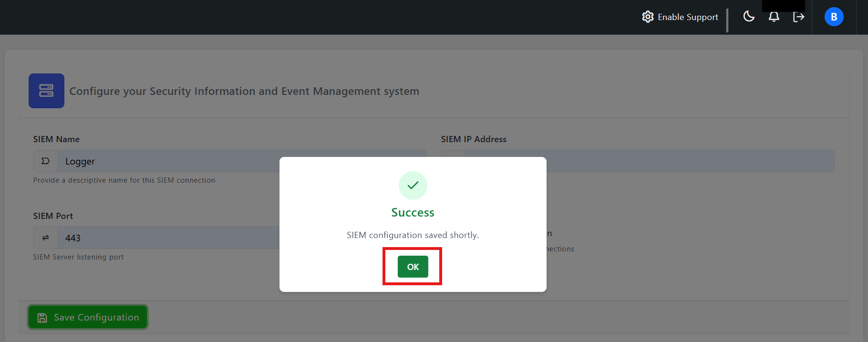Click the Enable Support gear icon

click(x=647, y=17)
